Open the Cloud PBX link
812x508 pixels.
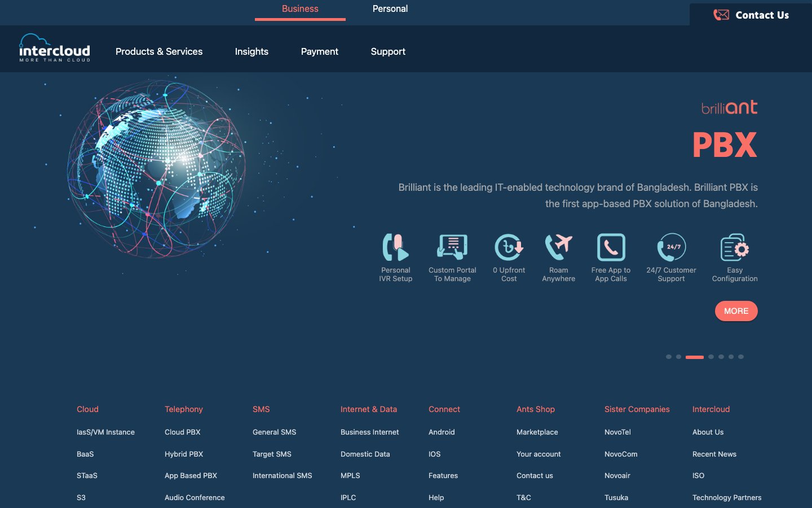[x=183, y=432]
